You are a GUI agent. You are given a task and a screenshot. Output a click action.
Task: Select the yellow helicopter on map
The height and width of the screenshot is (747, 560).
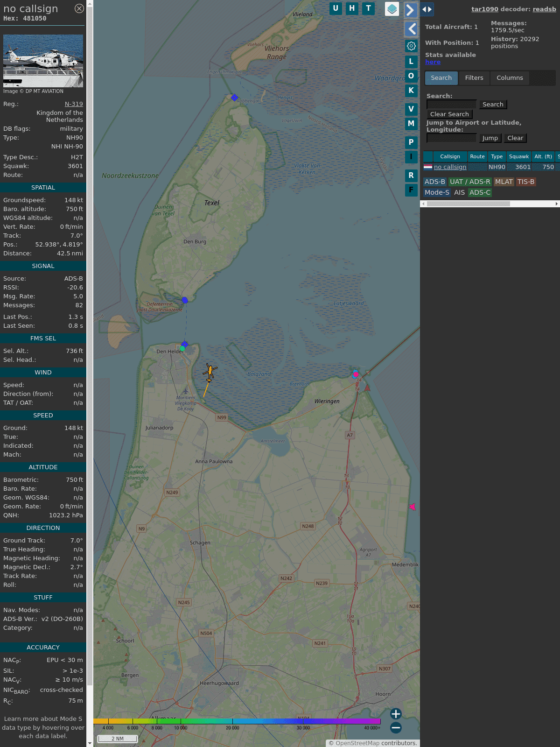coord(210,372)
